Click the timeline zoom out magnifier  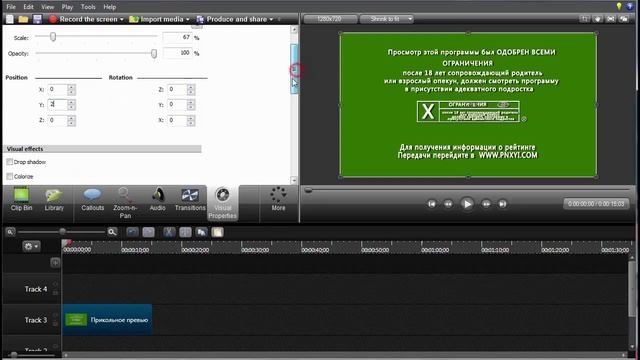click(x=10, y=232)
